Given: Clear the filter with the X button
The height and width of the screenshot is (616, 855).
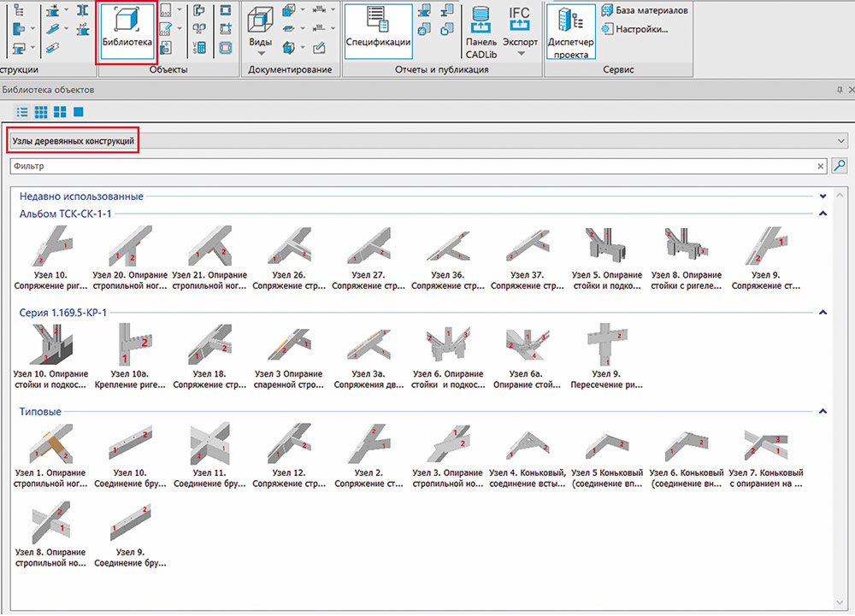Looking at the screenshot, I should 821,166.
